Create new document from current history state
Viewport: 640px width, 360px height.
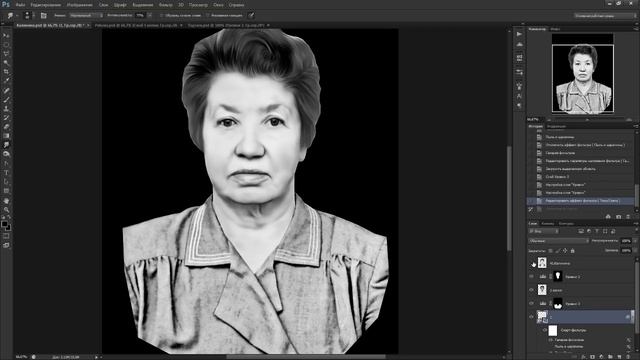pyautogui.click(x=608, y=216)
